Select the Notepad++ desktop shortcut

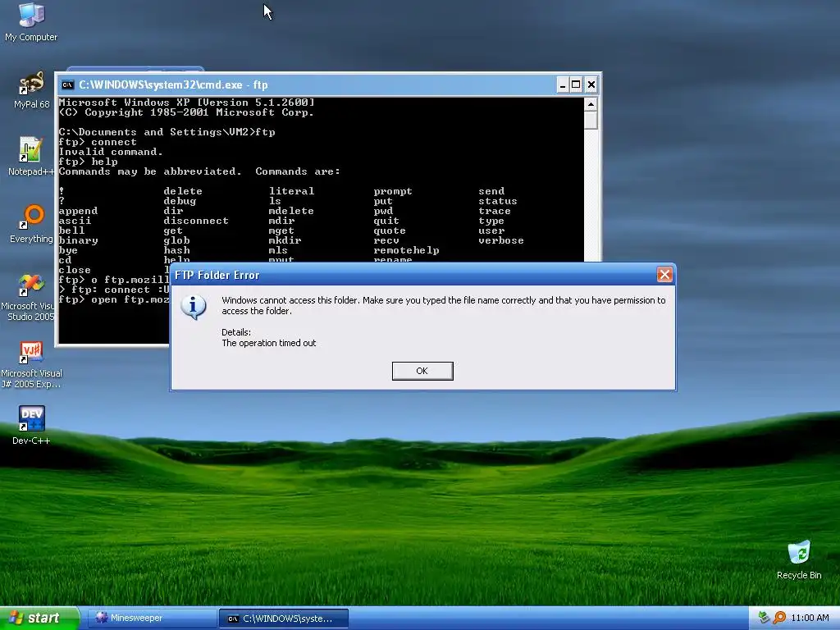click(x=31, y=156)
